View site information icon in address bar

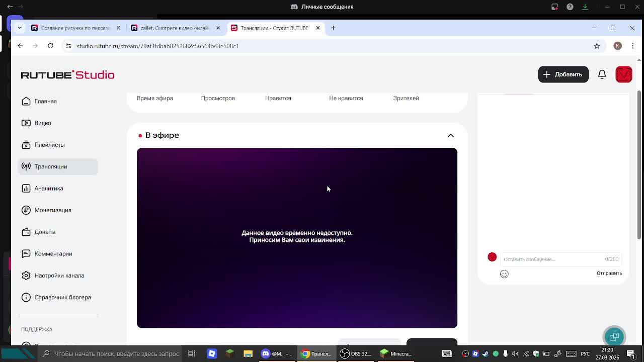point(68,46)
